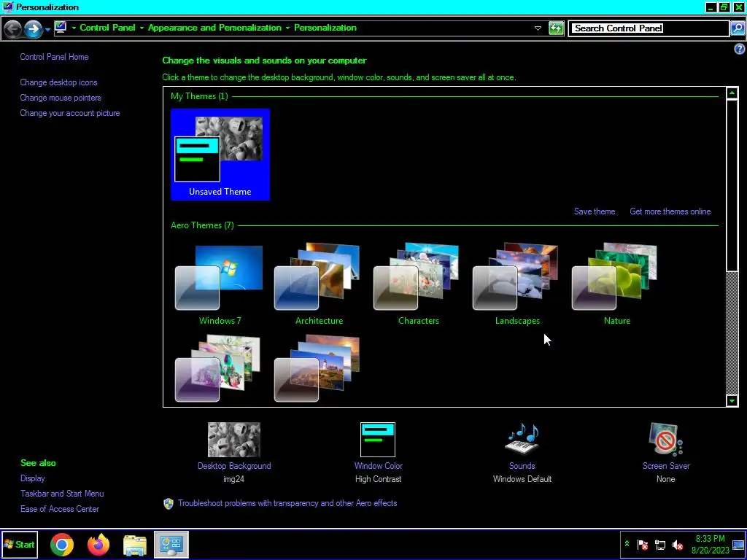The width and height of the screenshot is (747, 560).
Task: Click Window Color text link
Action: tap(379, 466)
